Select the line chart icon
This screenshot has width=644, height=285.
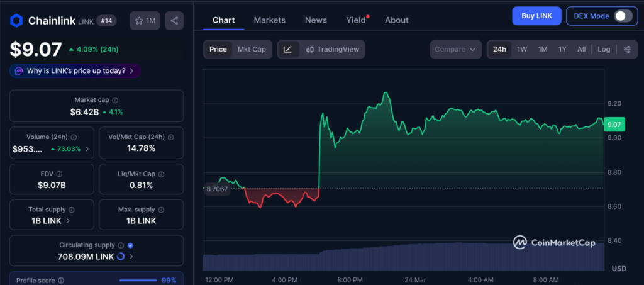pyautogui.click(x=287, y=49)
